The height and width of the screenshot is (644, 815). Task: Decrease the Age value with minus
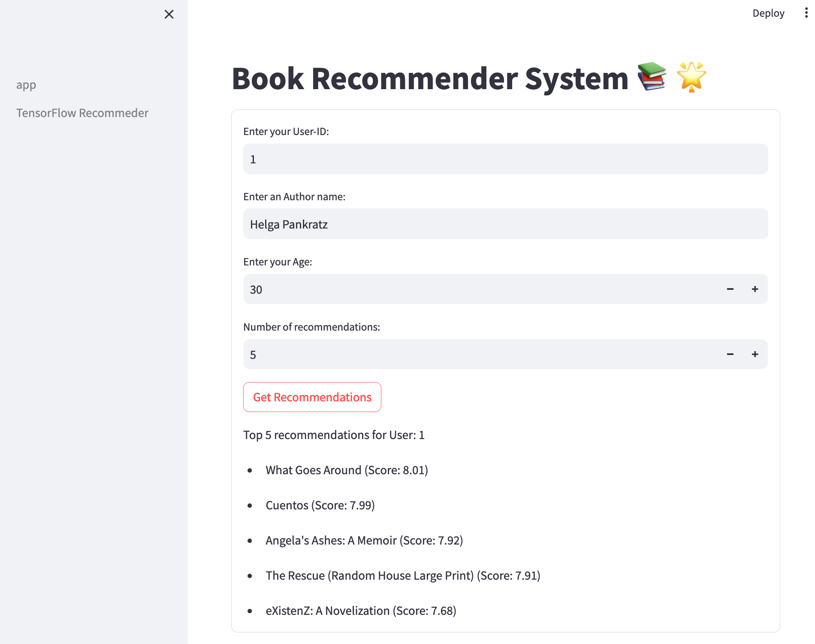[730, 289]
